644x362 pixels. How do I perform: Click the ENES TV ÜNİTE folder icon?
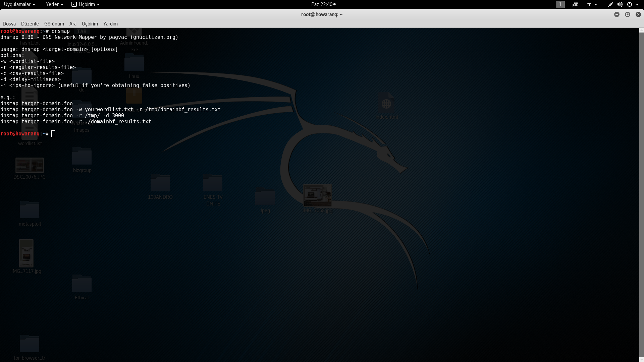(213, 183)
